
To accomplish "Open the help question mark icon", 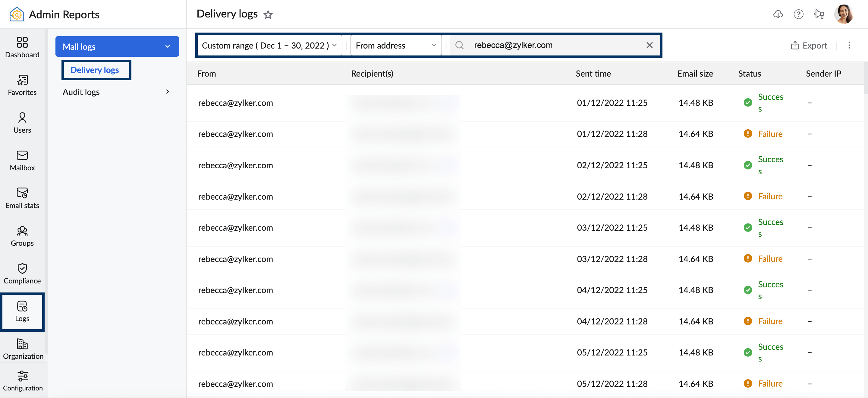I will [799, 14].
